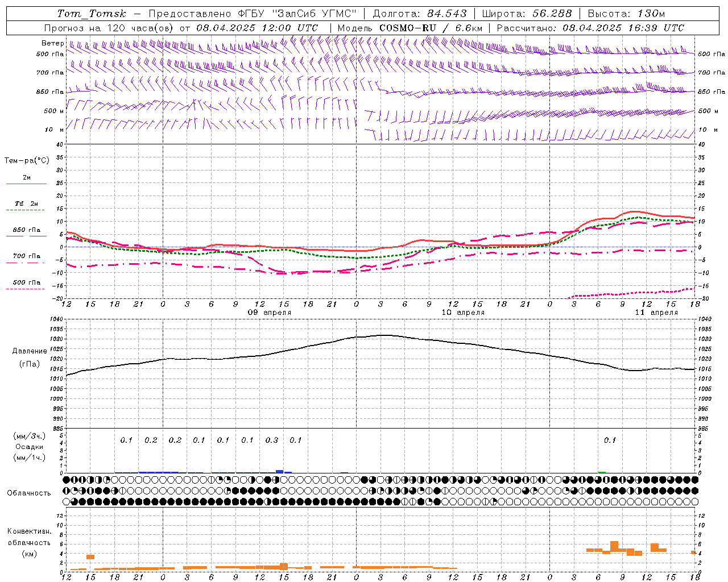The width and height of the screenshot is (728, 582).
Task: Click the "(мм/3ч.)" unit label
Action: click(30, 436)
